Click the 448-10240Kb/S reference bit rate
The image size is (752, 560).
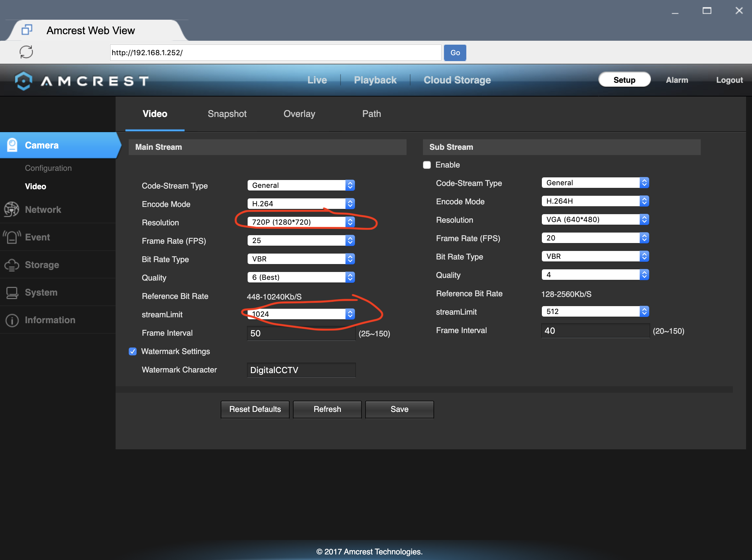click(274, 297)
